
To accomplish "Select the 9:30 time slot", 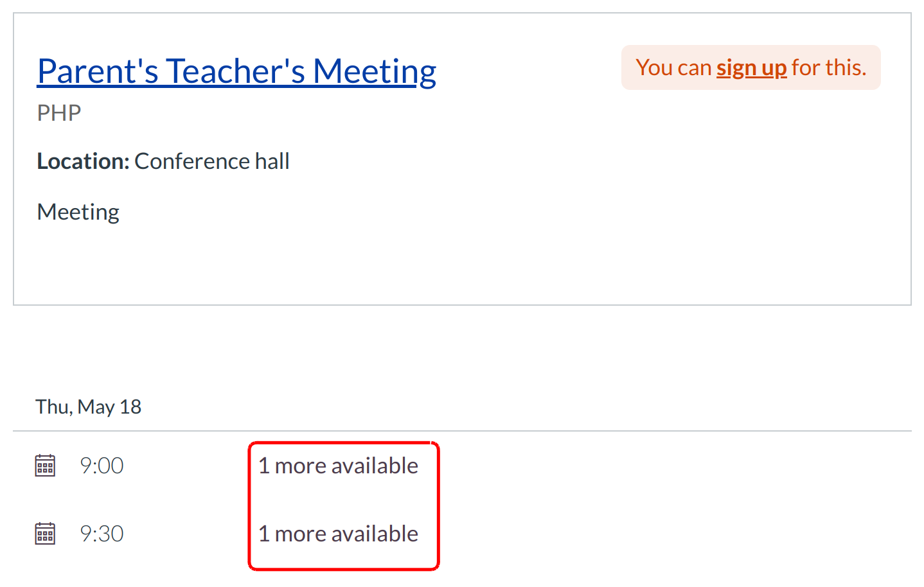I will (102, 534).
